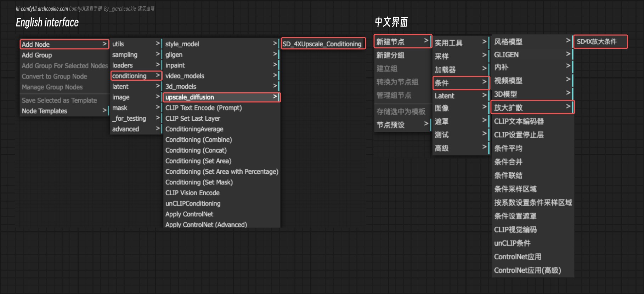Click the 管理组节点 entry
The image size is (644, 294).
[x=403, y=96]
